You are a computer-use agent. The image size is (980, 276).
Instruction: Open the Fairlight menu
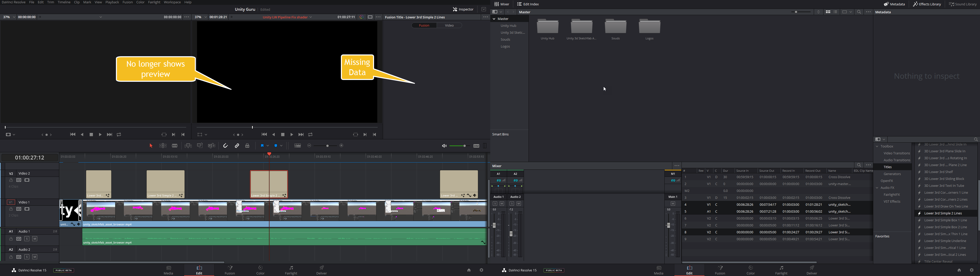[154, 2]
